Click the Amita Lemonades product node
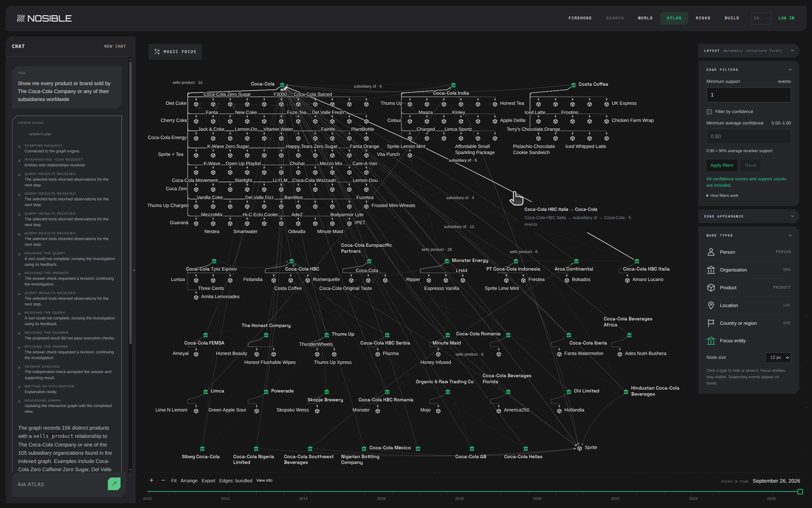 pos(196,297)
